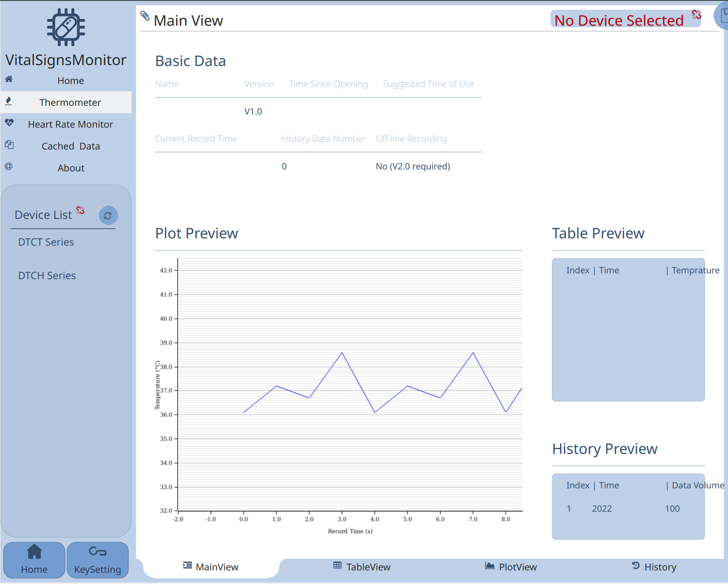This screenshot has width=728, height=584.
Task: Click the house icon beside Home menu
Action: click(x=9, y=79)
